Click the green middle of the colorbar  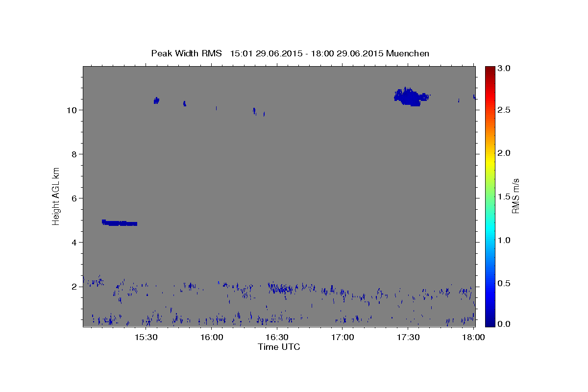pyautogui.click(x=490, y=196)
